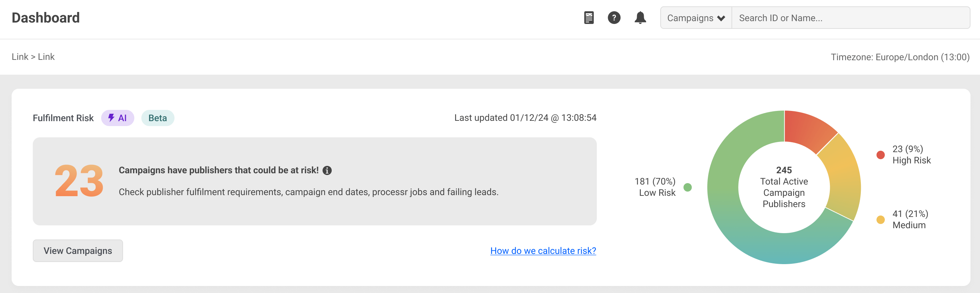This screenshot has height=293, width=980.
Task: Click the View Campaigns button
Action: pos(78,250)
